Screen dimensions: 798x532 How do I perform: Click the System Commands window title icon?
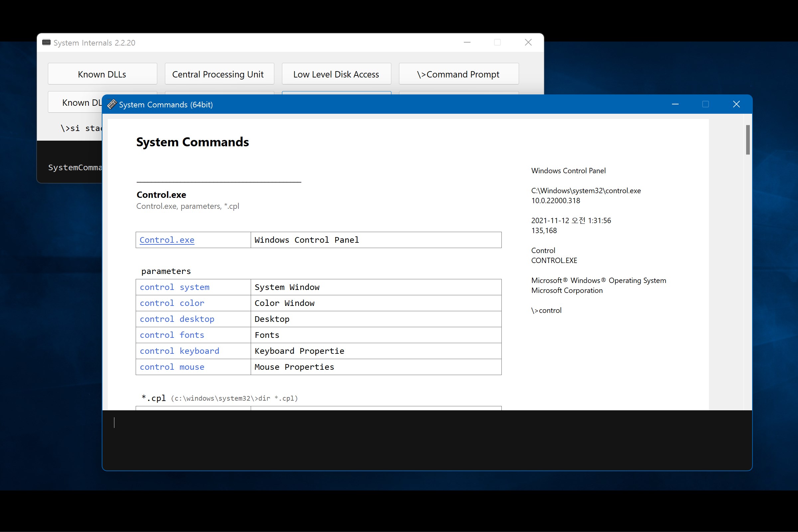(x=112, y=104)
